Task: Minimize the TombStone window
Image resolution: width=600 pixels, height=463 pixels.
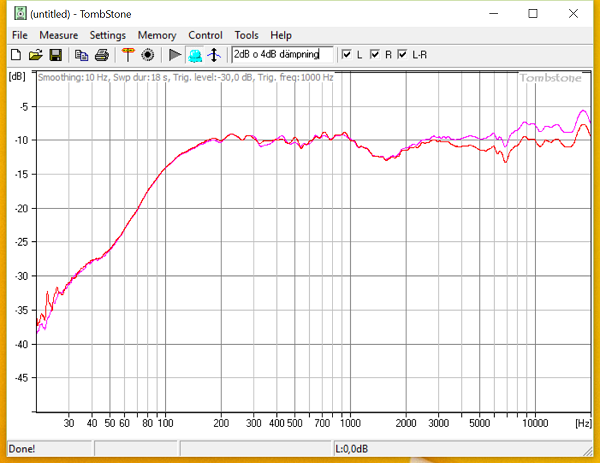Action: 494,13
